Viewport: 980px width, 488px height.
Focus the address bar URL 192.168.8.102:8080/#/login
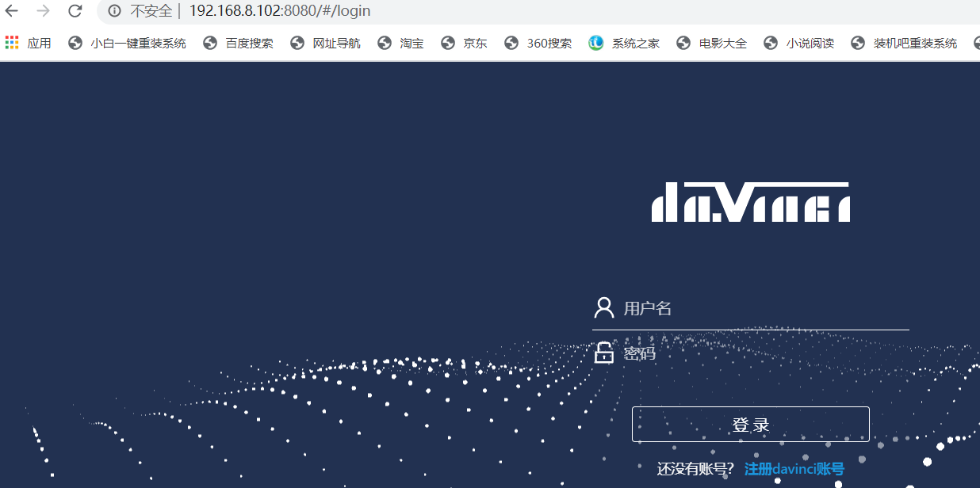(x=279, y=11)
